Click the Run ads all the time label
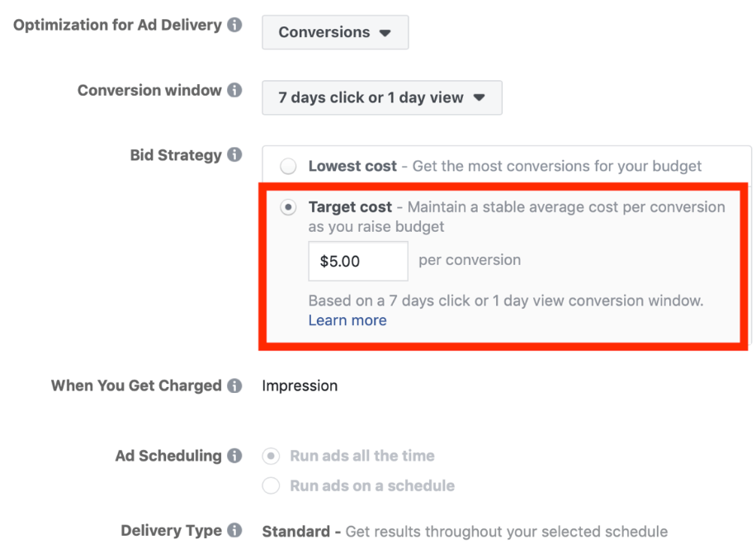 [x=361, y=456]
